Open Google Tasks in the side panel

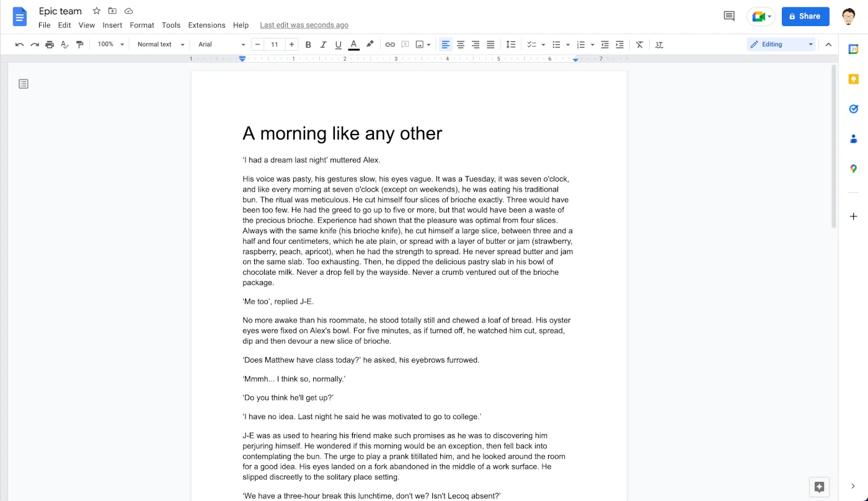click(x=853, y=109)
